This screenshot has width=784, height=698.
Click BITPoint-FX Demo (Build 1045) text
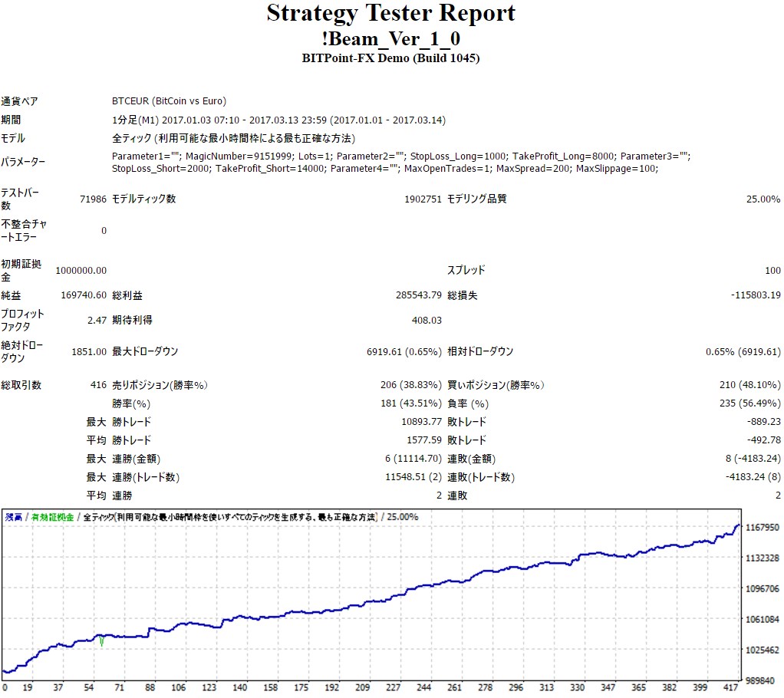[x=390, y=58]
